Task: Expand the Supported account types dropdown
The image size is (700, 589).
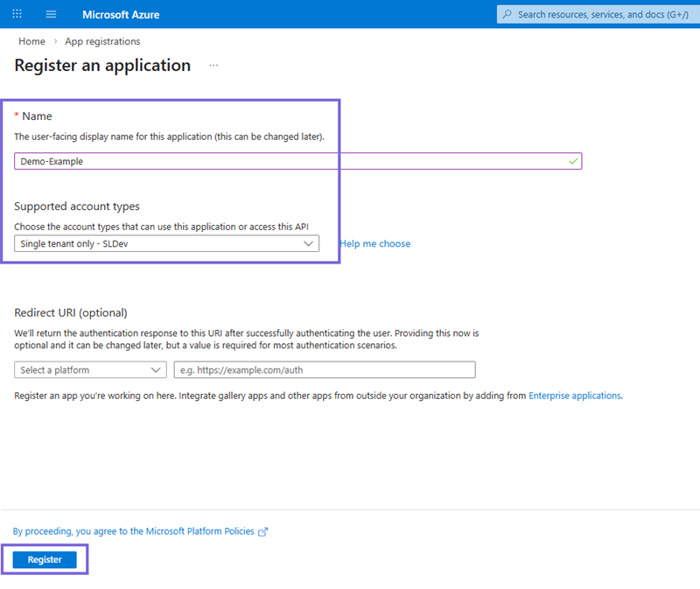Action: pos(166,243)
